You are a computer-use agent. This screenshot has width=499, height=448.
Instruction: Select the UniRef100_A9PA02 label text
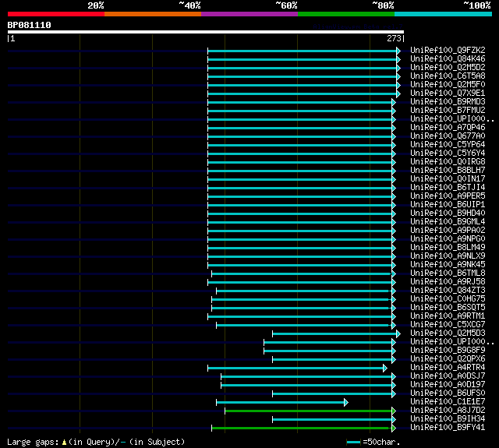[448, 231]
